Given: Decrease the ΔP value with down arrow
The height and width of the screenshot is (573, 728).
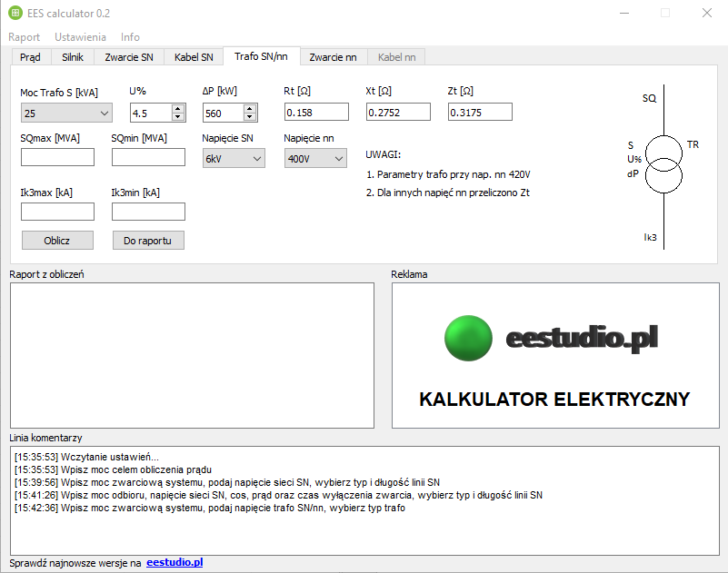Looking at the screenshot, I should [250, 117].
